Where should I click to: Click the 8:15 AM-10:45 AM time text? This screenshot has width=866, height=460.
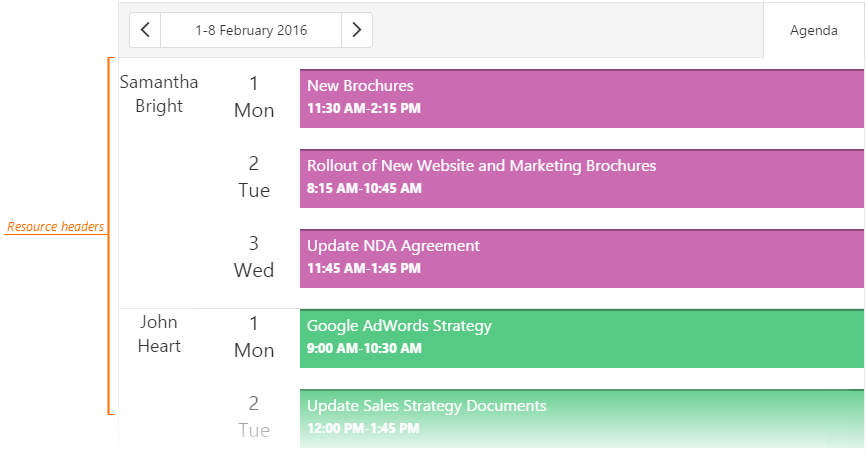click(364, 188)
